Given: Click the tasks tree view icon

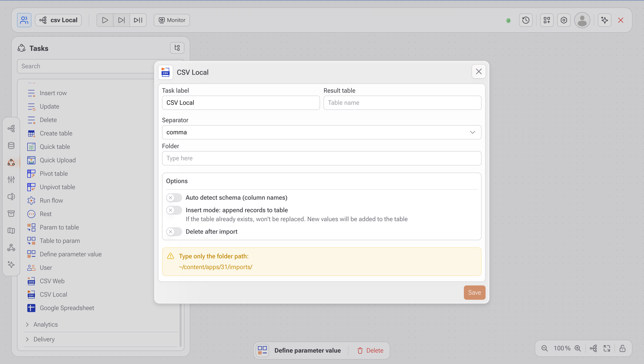Looking at the screenshot, I should click(x=177, y=48).
